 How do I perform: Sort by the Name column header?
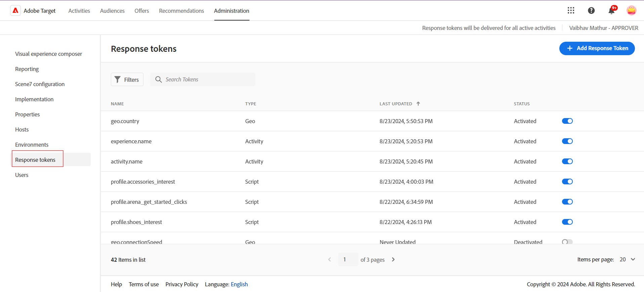point(117,104)
